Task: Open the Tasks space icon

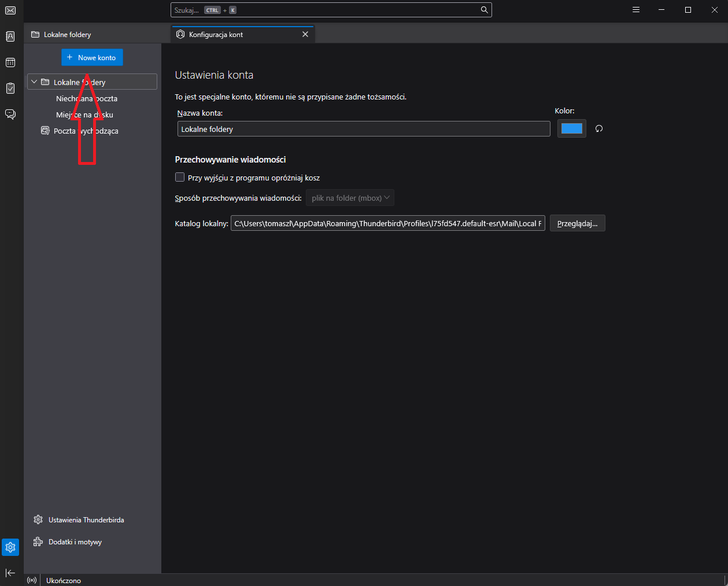Action: coord(10,88)
